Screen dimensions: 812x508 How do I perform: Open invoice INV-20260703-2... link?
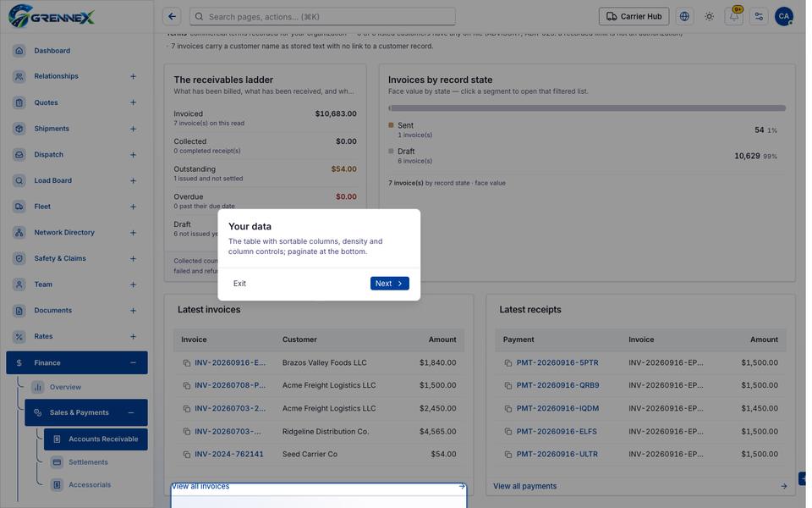point(230,408)
